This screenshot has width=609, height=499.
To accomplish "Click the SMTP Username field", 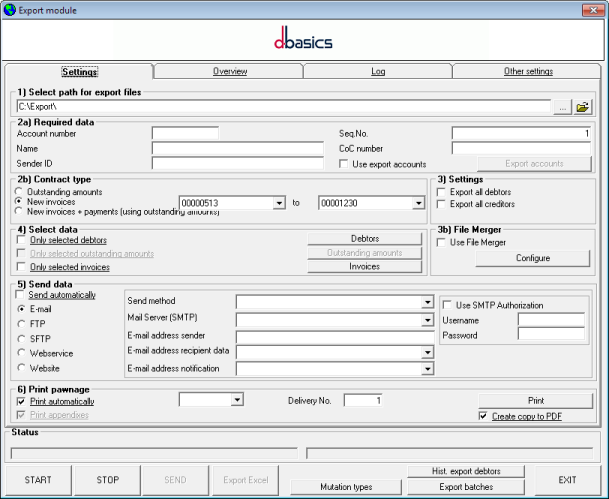I will pos(552,320).
